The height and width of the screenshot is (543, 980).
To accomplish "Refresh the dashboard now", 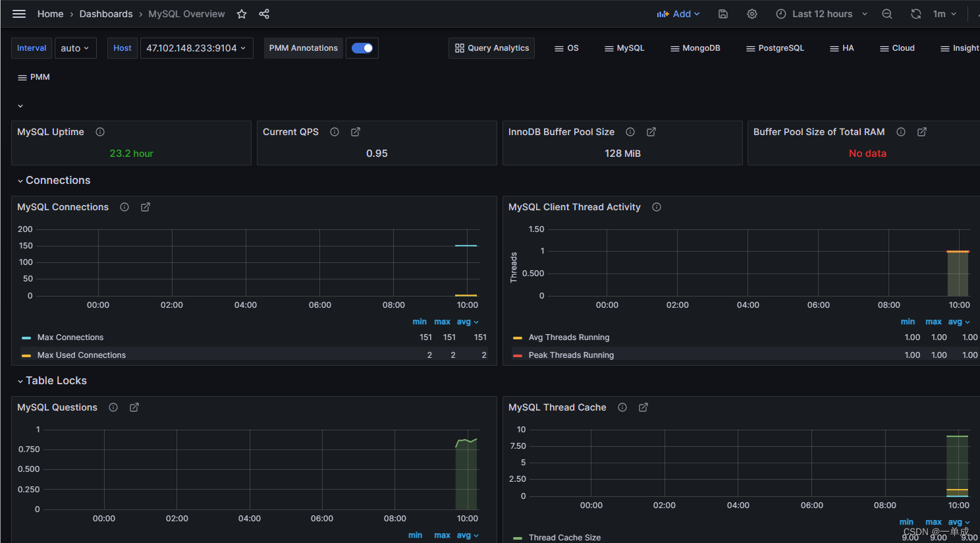I will 915,14.
